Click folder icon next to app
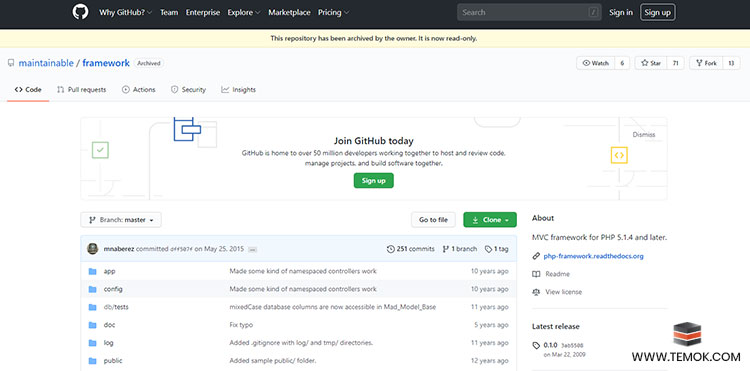The image size is (750, 371). [92, 271]
